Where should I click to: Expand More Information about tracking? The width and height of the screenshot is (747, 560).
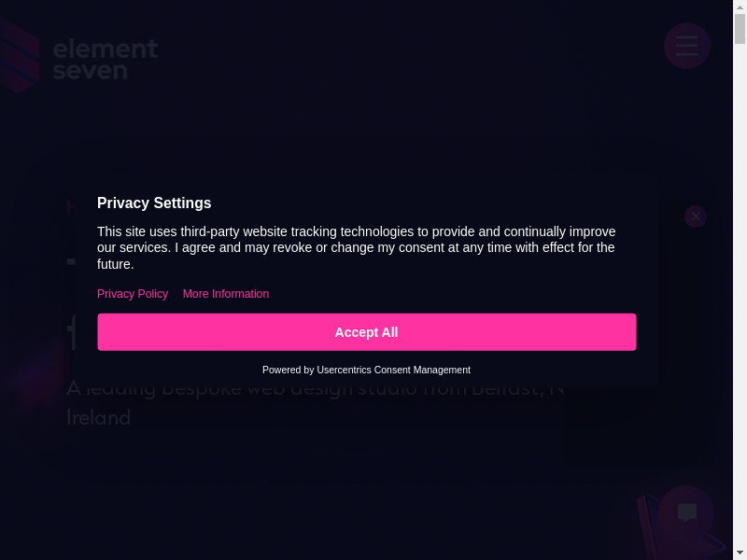coord(226,294)
